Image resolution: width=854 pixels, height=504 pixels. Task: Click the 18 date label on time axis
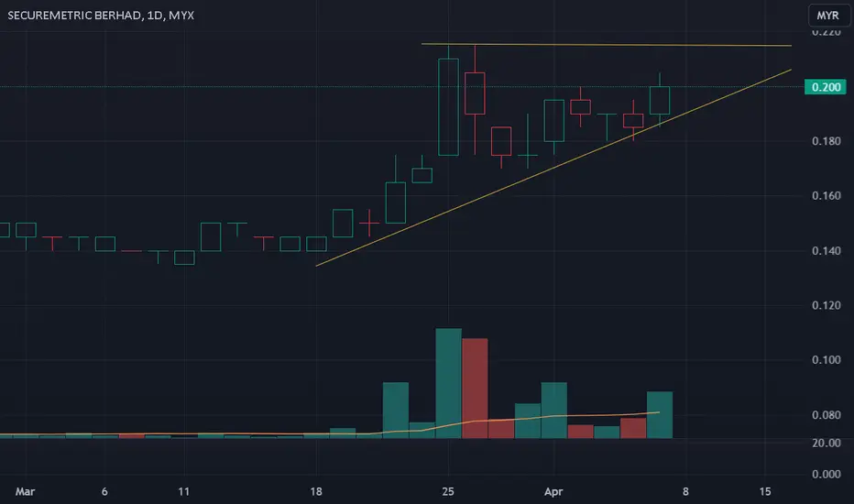coord(316,491)
